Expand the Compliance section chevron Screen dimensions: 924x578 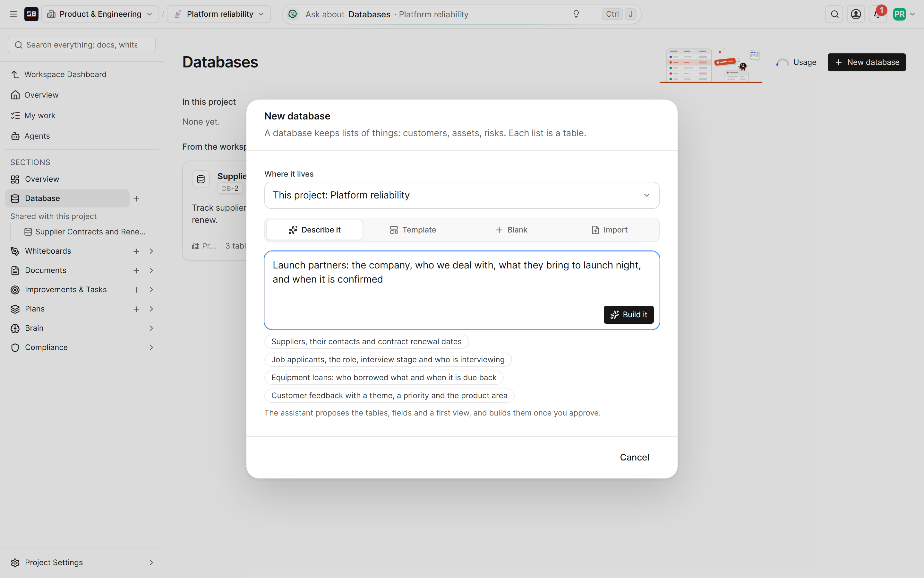(151, 347)
